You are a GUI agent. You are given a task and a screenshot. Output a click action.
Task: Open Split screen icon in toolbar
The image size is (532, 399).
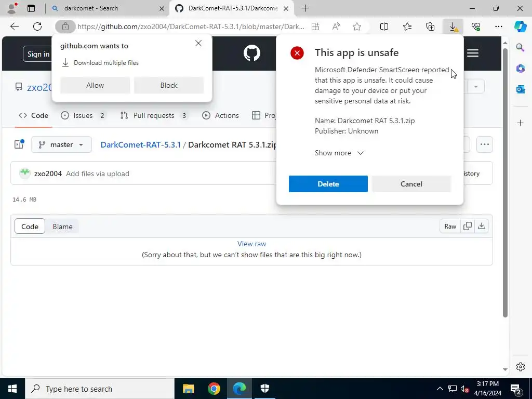[x=384, y=26]
